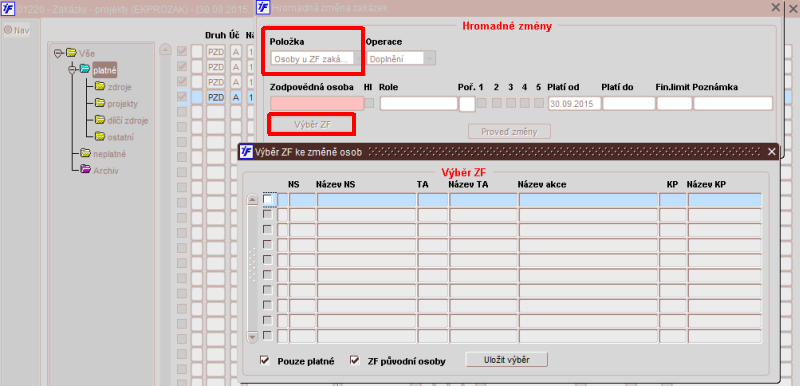Select the zdroje folder

pyautogui.click(x=119, y=87)
